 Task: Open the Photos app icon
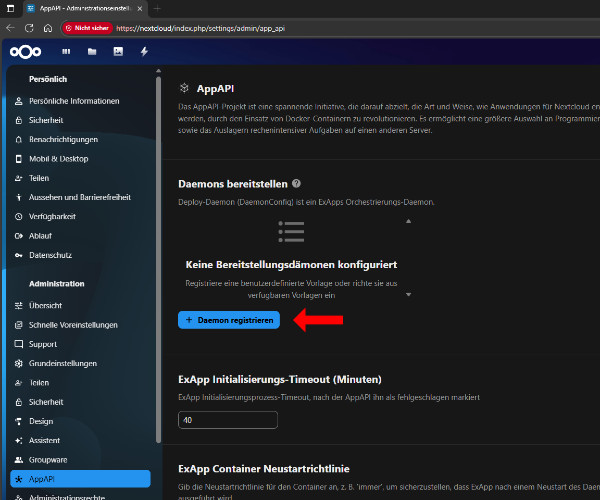(x=118, y=51)
